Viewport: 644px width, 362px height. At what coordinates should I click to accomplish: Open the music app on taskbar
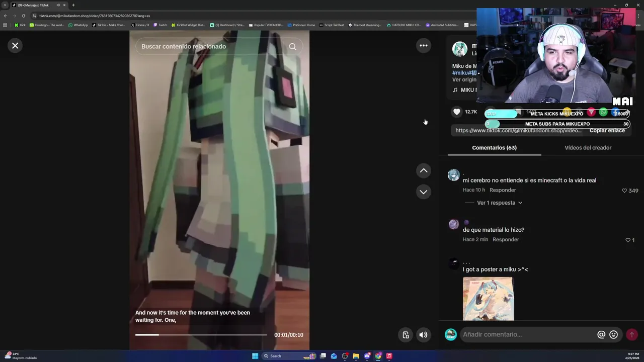(x=389, y=356)
